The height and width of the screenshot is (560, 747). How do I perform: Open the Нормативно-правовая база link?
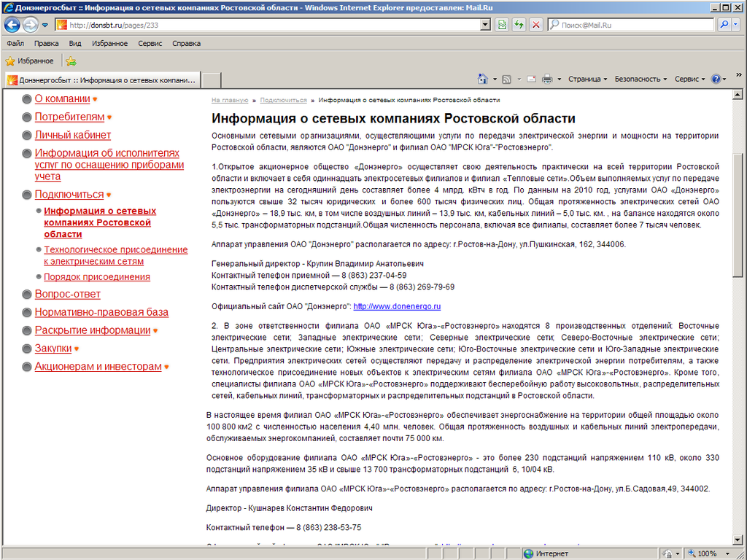(x=101, y=312)
